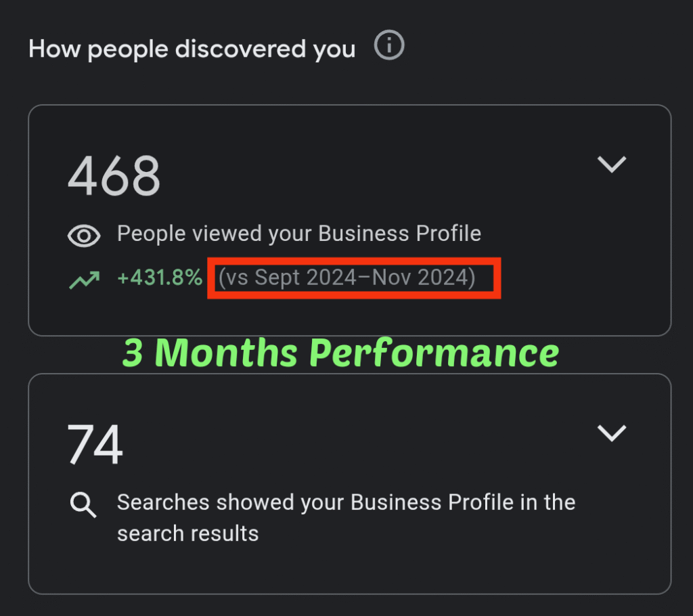The image size is (693, 616).
Task: Click the +431.8% growth percentage
Action: pyautogui.click(x=160, y=278)
